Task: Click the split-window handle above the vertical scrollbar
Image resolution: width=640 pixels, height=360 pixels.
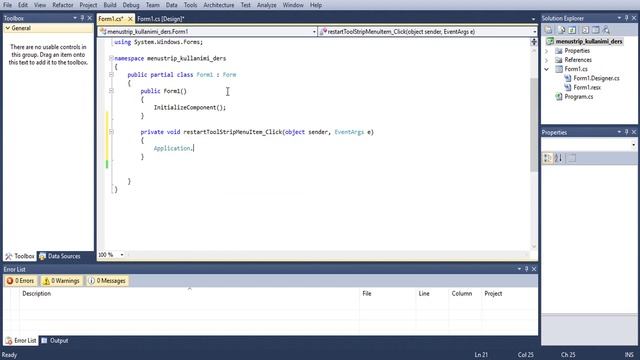Action: [534, 42]
